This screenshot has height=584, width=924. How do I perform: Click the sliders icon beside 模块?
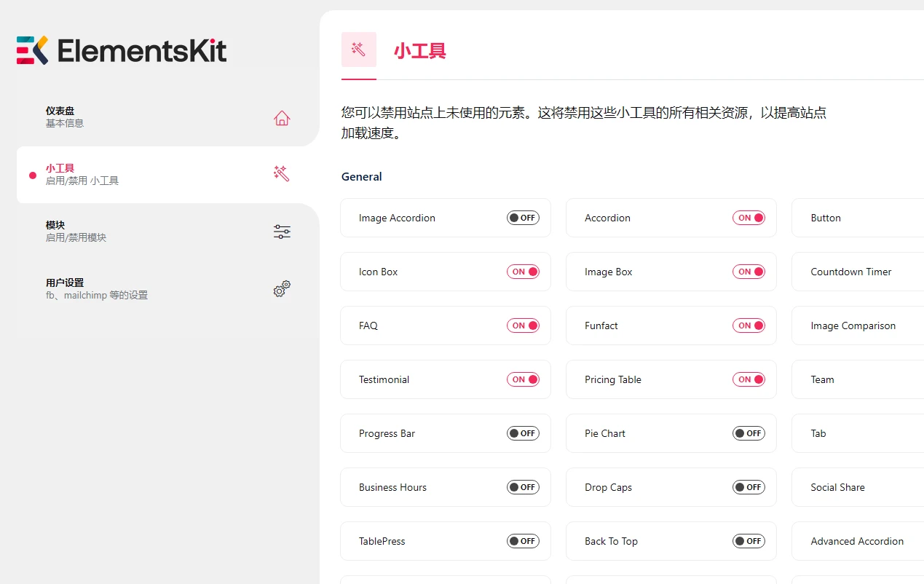(282, 232)
